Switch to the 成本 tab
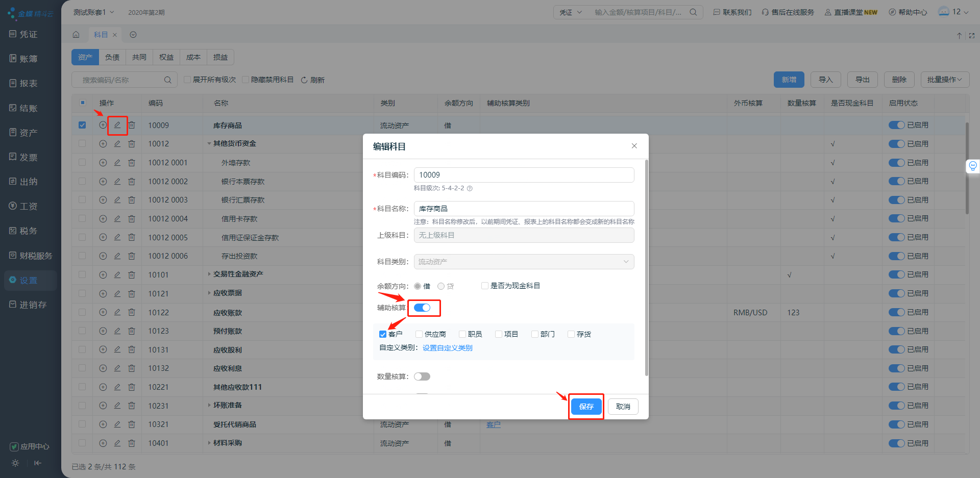 pos(193,57)
